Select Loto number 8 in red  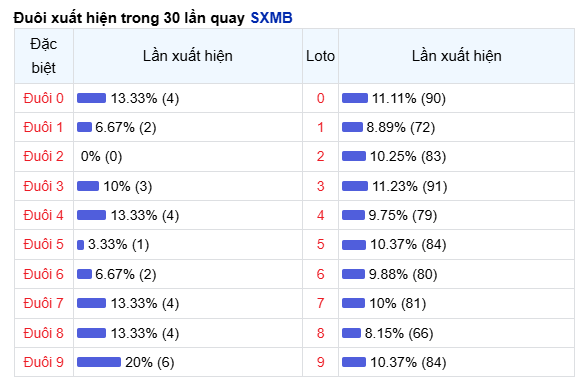pyautogui.click(x=320, y=333)
